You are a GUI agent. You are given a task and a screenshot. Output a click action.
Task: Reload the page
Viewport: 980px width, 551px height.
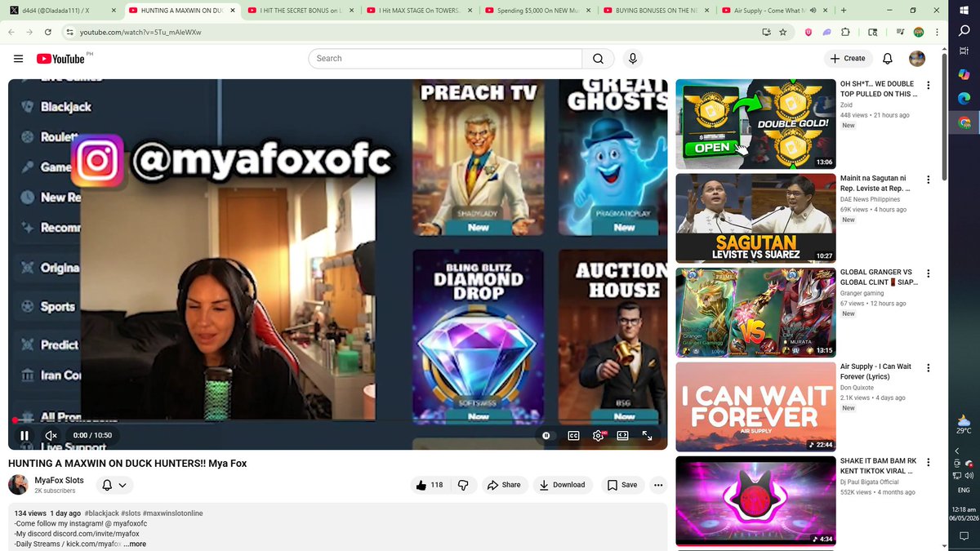49,32
